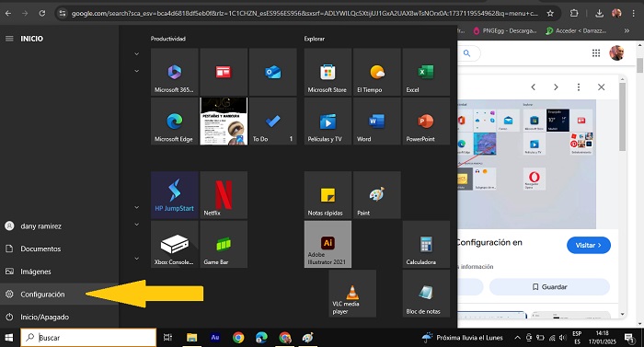Image resolution: width=644 pixels, height=347 pixels.
Task: Launch the Outlook tile
Action: click(x=272, y=72)
